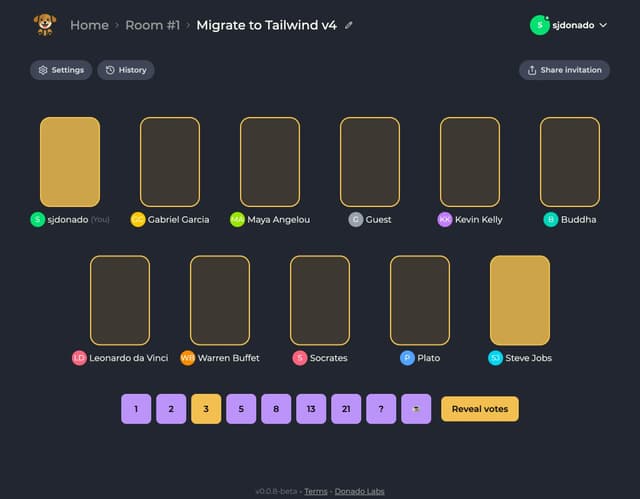Click Leonardo da Vinci's avatar
640x499 pixels.
79,357
